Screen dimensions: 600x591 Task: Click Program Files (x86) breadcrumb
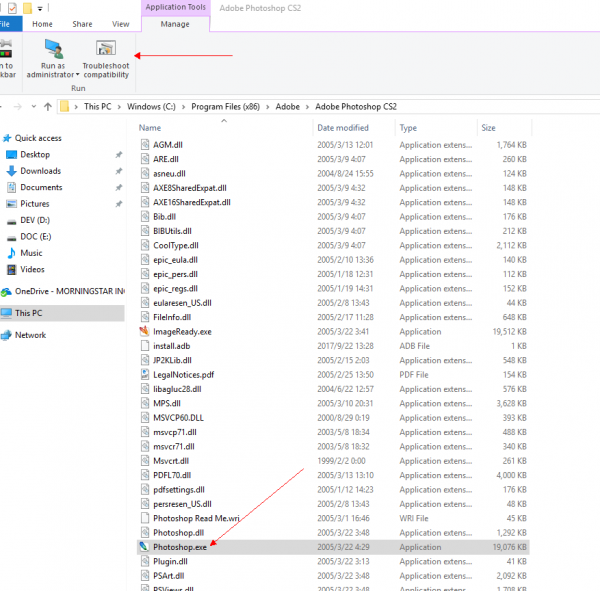tap(225, 106)
